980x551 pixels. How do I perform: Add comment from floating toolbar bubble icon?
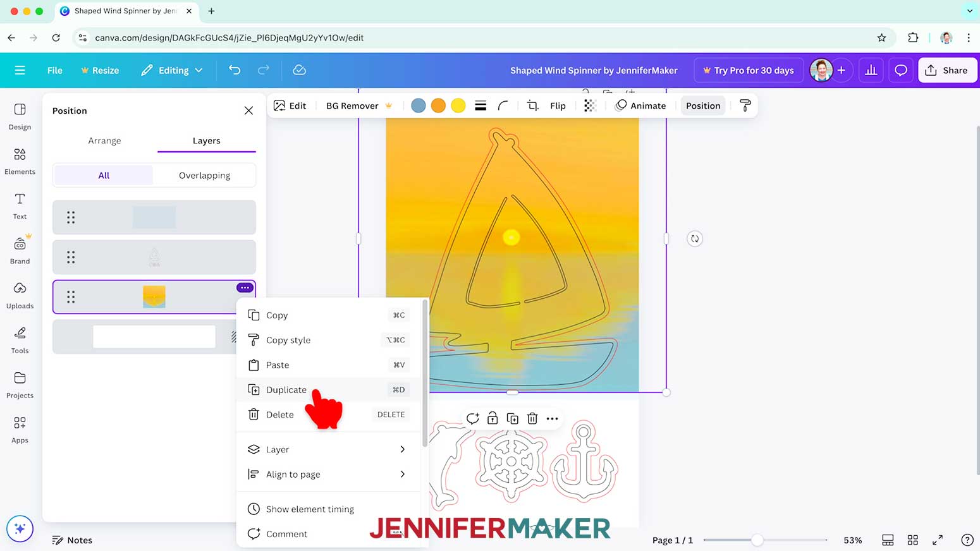[x=472, y=418]
